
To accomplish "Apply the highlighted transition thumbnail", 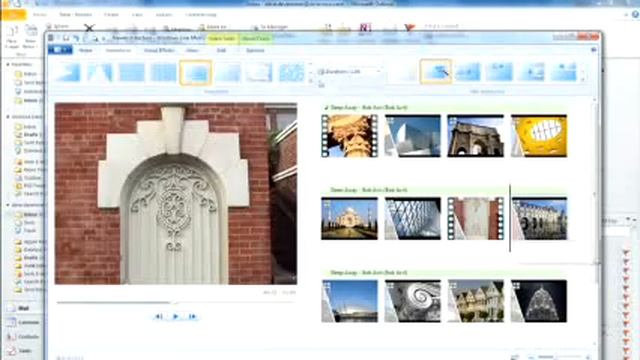I will (x=196, y=73).
